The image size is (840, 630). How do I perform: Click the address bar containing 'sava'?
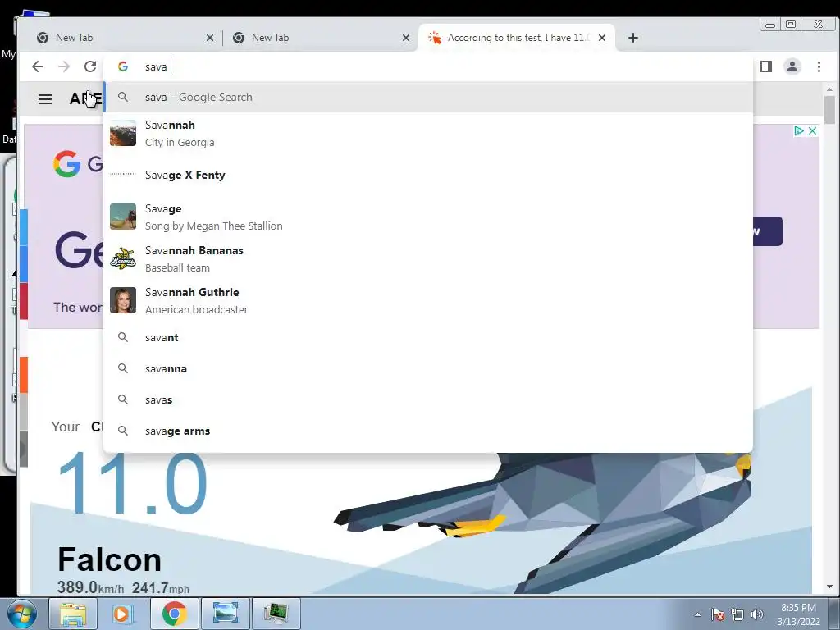click(x=428, y=66)
